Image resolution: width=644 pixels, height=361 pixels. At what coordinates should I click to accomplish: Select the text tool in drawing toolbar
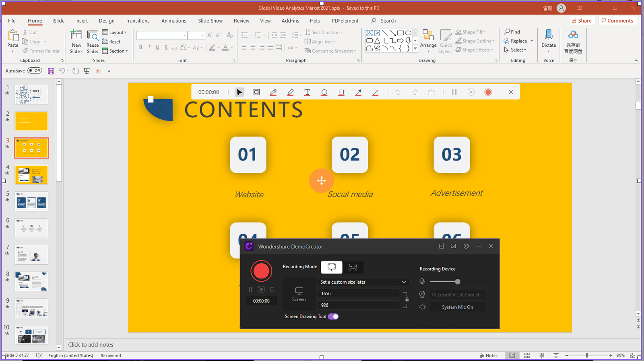(307, 92)
